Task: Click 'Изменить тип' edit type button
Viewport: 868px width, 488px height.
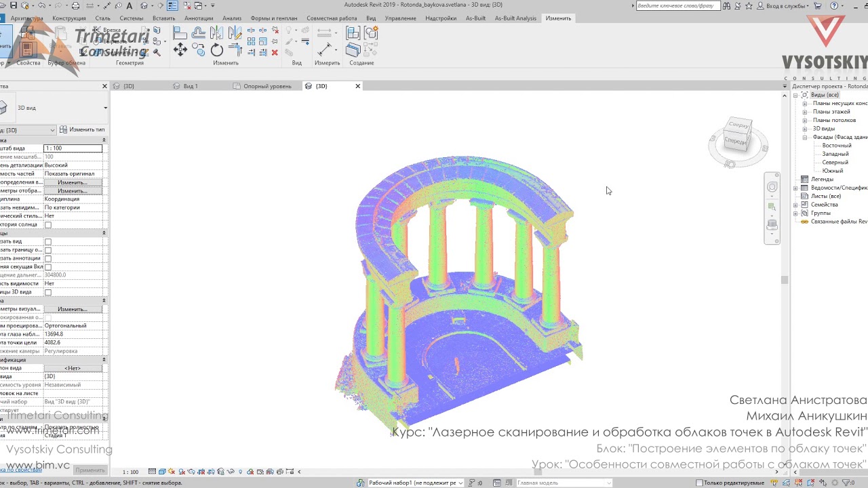Action: (x=82, y=129)
